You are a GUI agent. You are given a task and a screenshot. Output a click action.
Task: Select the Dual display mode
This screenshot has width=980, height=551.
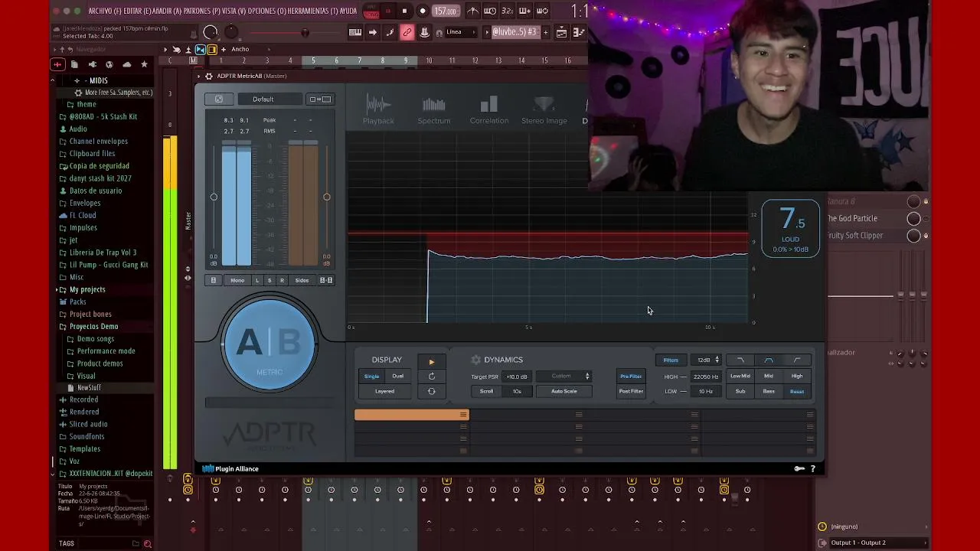coord(398,376)
